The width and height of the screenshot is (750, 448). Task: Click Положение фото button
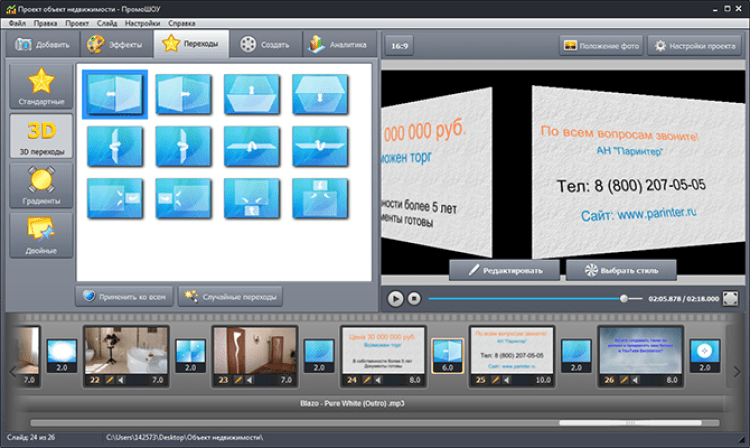coord(602,46)
